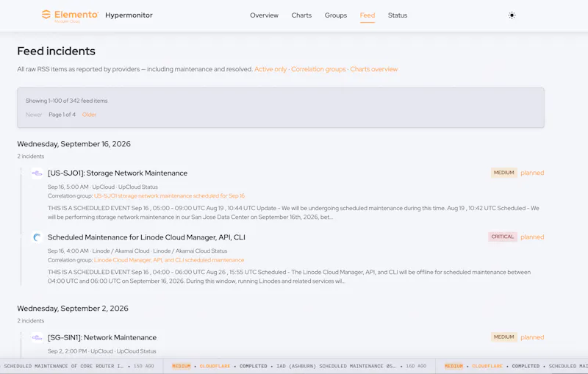This screenshot has height=374, width=588.
Task: Click the Linode icon beside Scheduled Maintenance incident
Action: click(37, 237)
